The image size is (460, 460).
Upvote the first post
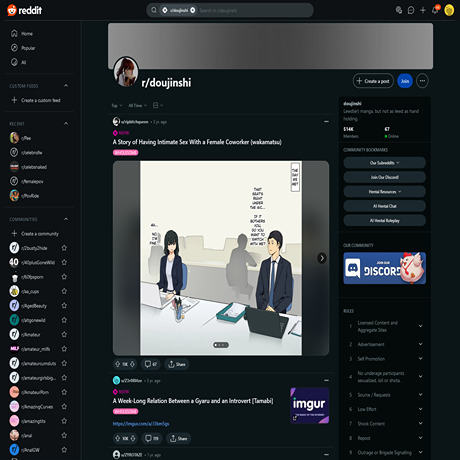click(x=117, y=364)
